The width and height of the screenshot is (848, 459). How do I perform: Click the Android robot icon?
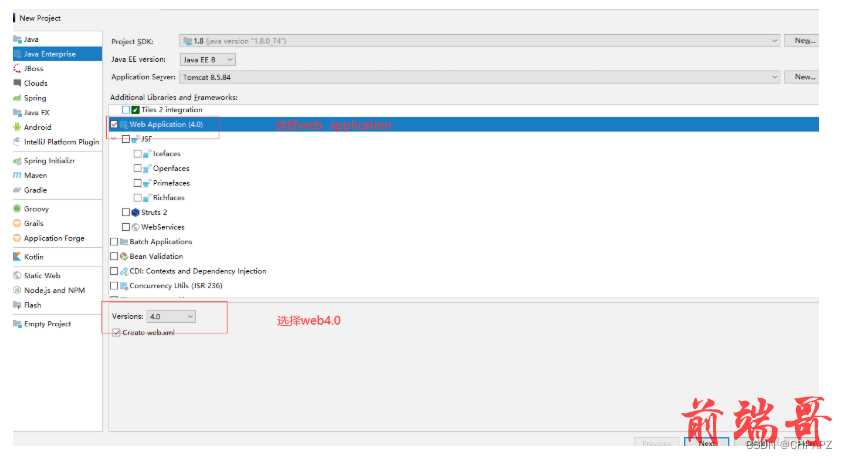(17, 127)
